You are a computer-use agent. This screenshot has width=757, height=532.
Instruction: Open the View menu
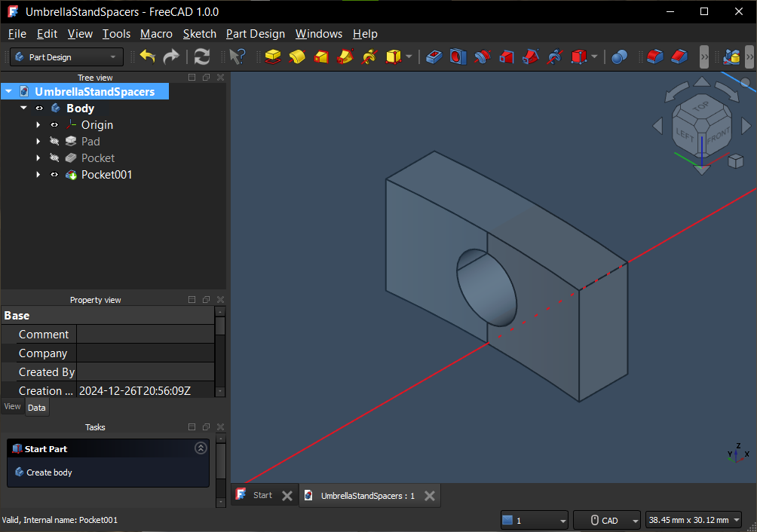(x=80, y=34)
